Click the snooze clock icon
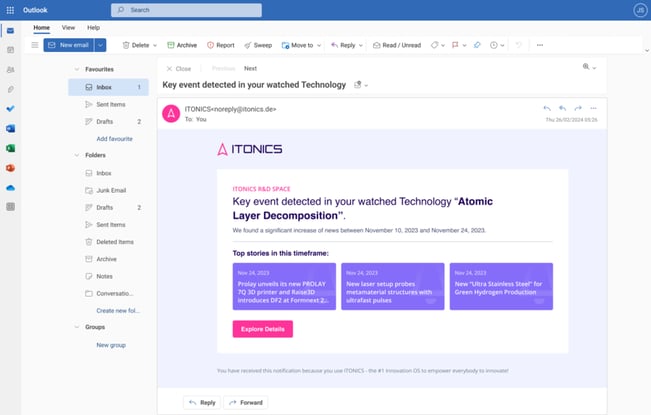This screenshot has height=415, width=651. [x=494, y=45]
